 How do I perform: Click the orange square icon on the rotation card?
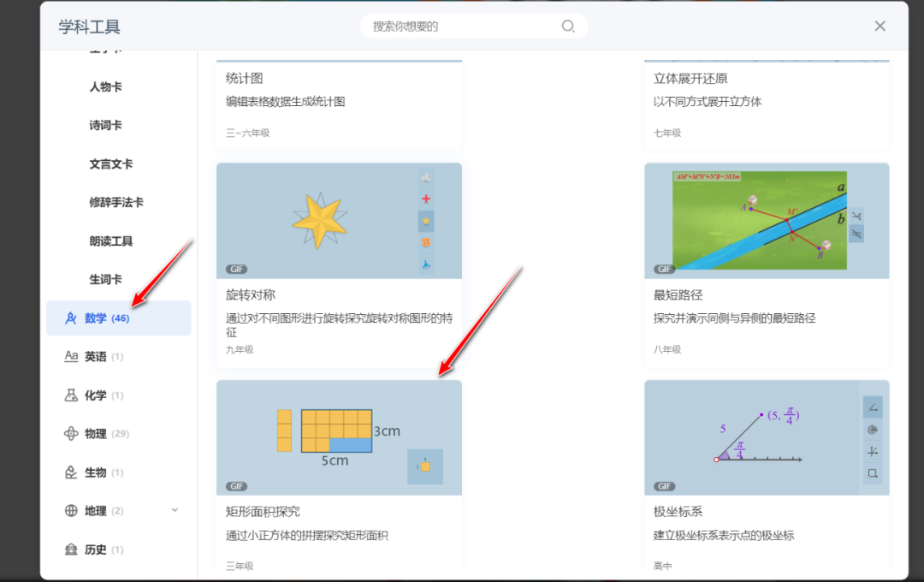point(425,242)
